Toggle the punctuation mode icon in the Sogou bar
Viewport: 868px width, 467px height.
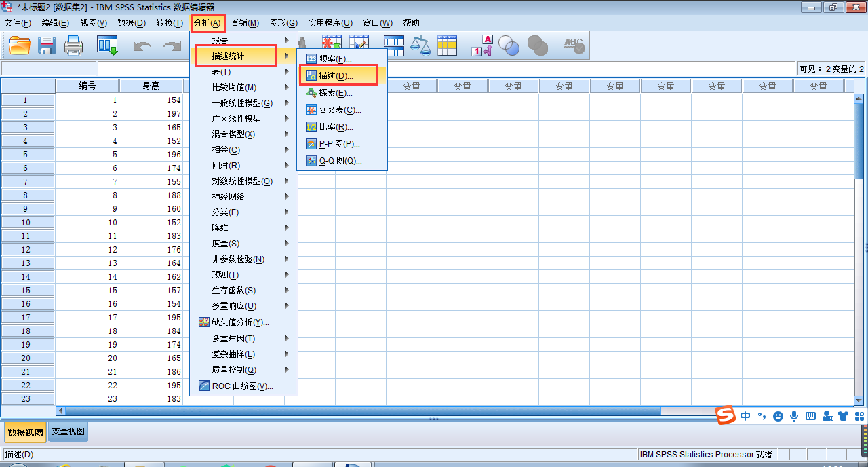762,416
